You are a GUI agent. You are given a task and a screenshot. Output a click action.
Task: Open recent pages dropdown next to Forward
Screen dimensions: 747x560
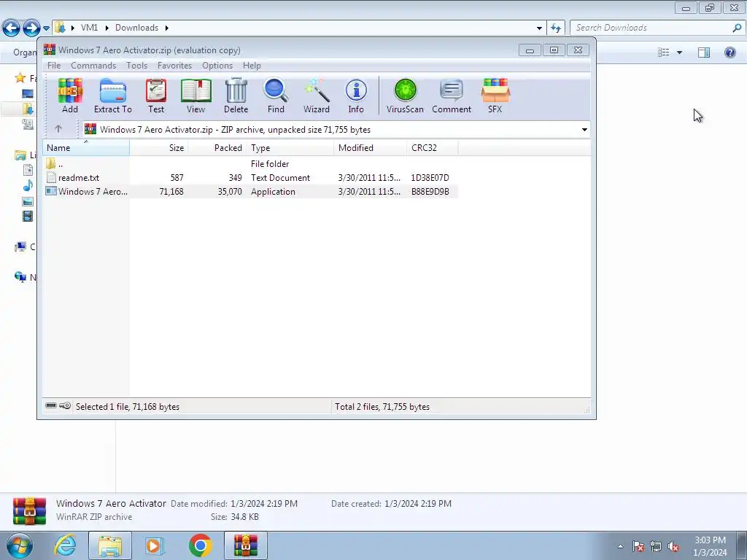point(46,28)
